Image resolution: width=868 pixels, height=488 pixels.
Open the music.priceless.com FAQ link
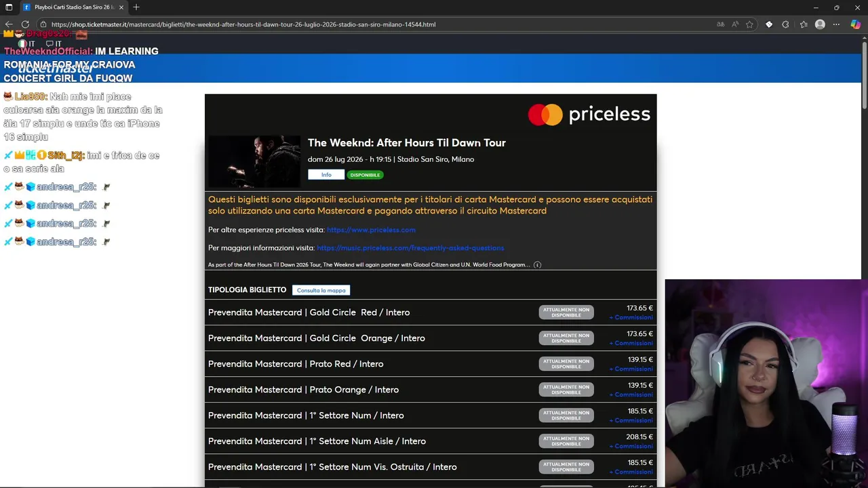pyautogui.click(x=410, y=248)
